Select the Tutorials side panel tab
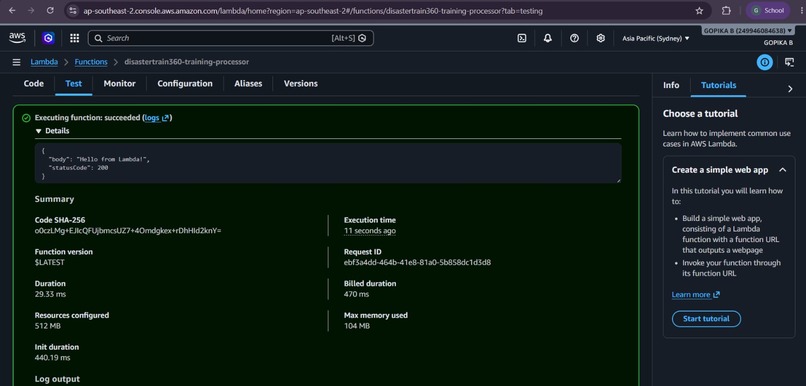Screen dimensions: 806x386 pos(719,85)
